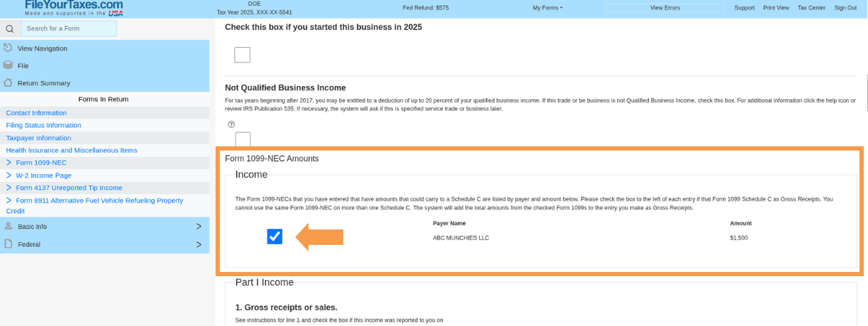Uncheck the ABC MUNCHIES LLC checkbox
Image resolution: width=868 pixels, height=326 pixels.
pyautogui.click(x=275, y=237)
